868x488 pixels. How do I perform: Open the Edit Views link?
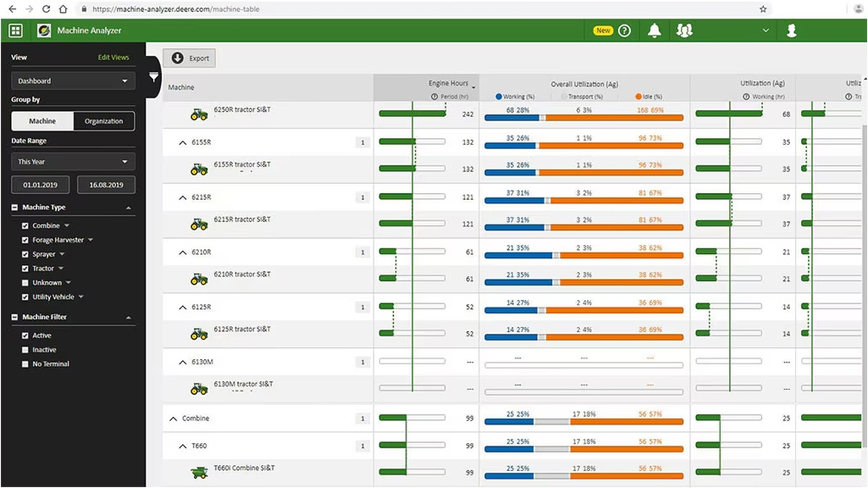coord(113,58)
